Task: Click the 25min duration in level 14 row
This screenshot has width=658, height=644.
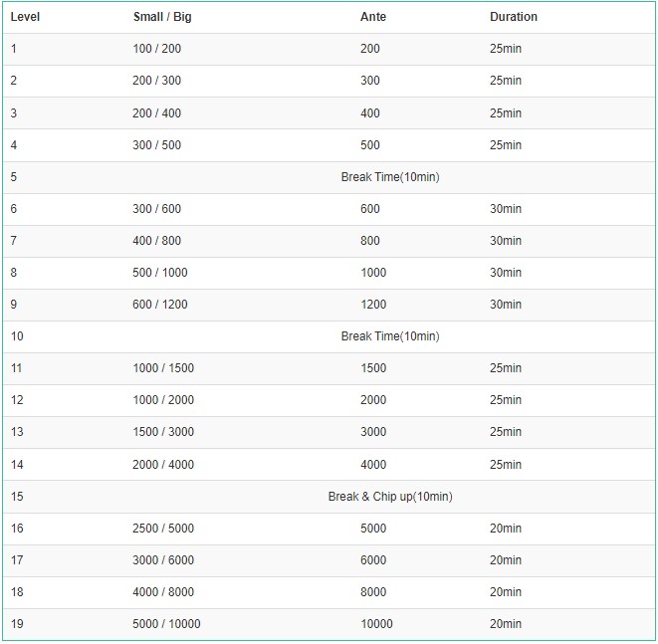Action: click(506, 465)
